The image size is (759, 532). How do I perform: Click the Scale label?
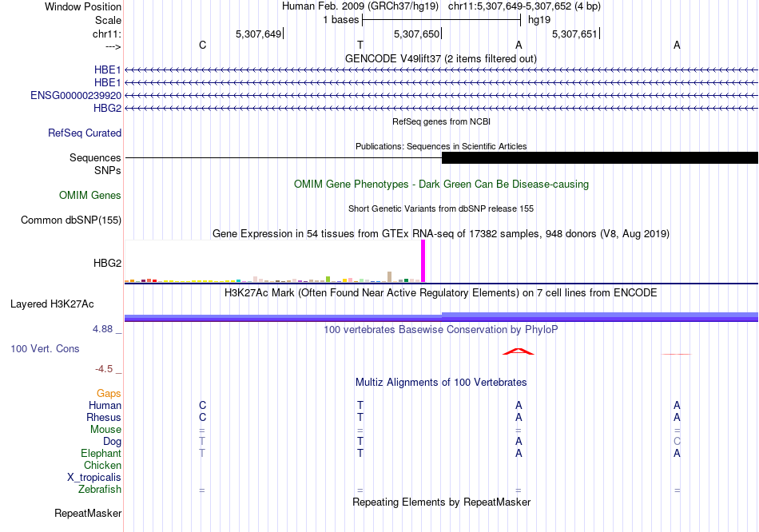[x=109, y=20]
